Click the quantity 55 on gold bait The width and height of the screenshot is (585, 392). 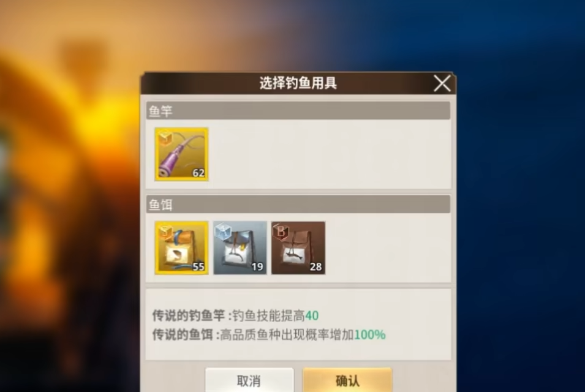[198, 266]
